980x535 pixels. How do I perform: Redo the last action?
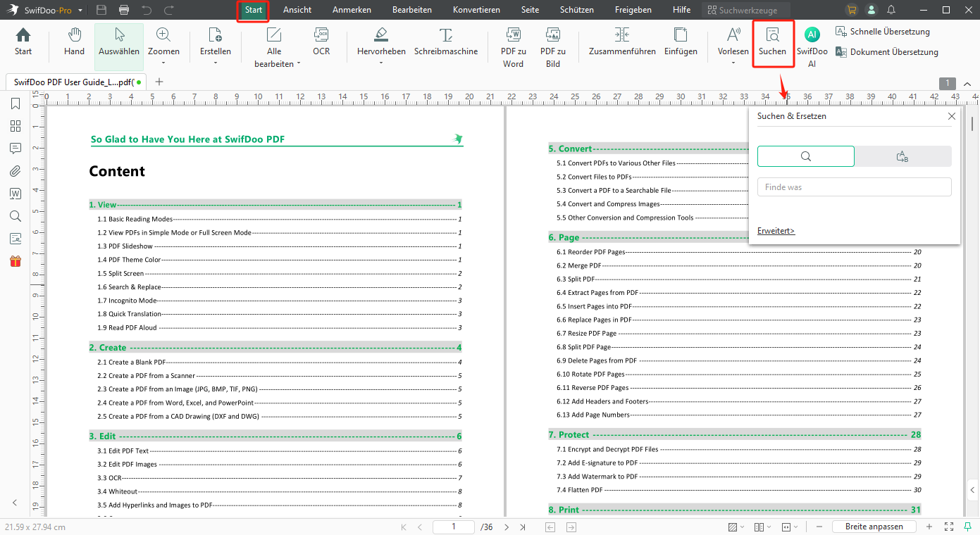169,10
